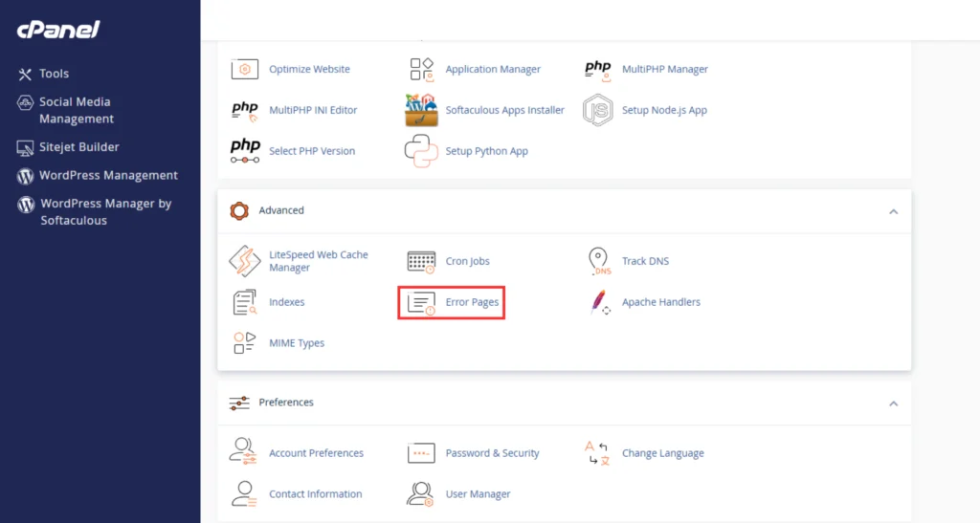
Task: Open the Application Manager link
Action: pos(493,69)
